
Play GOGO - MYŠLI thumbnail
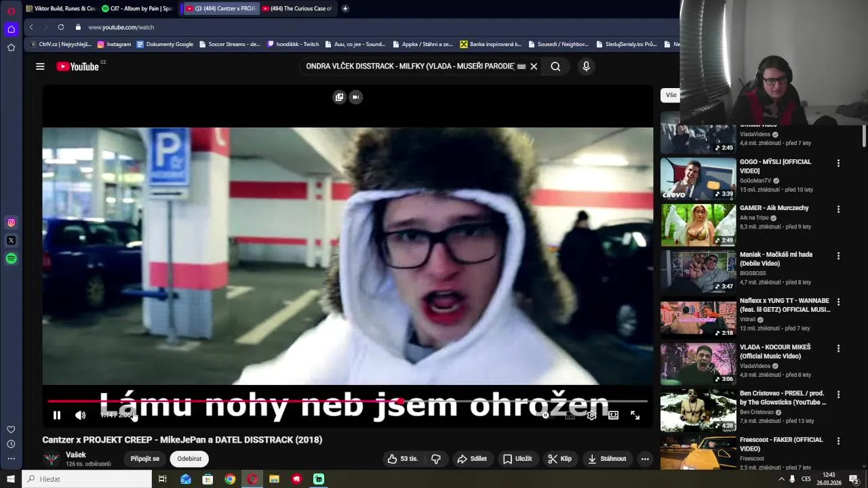[698, 179]
